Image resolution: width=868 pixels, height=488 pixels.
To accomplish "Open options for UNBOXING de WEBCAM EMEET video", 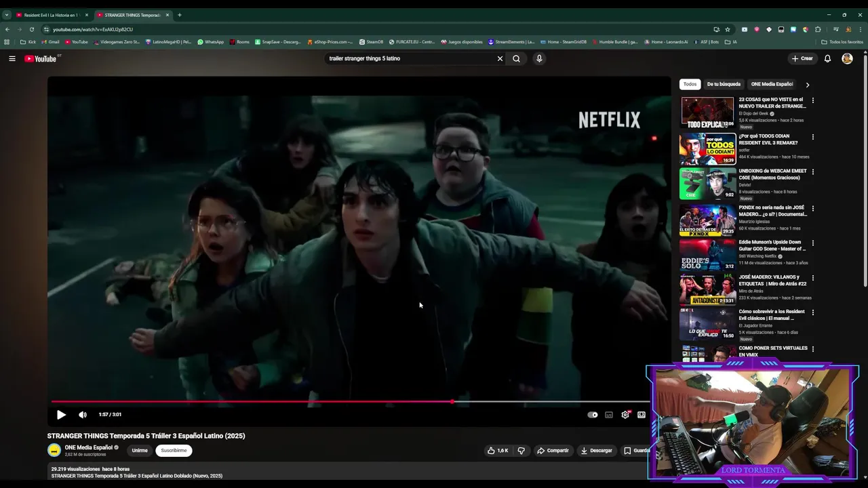I will 813,172.
